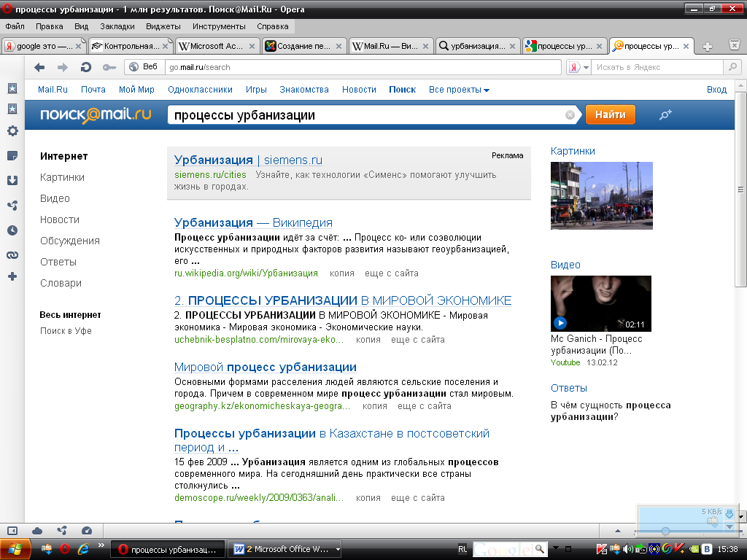This screenshot has height=560, width=747.
Task: Open the volume icon in system tray
Action: (x=628, y=549)
